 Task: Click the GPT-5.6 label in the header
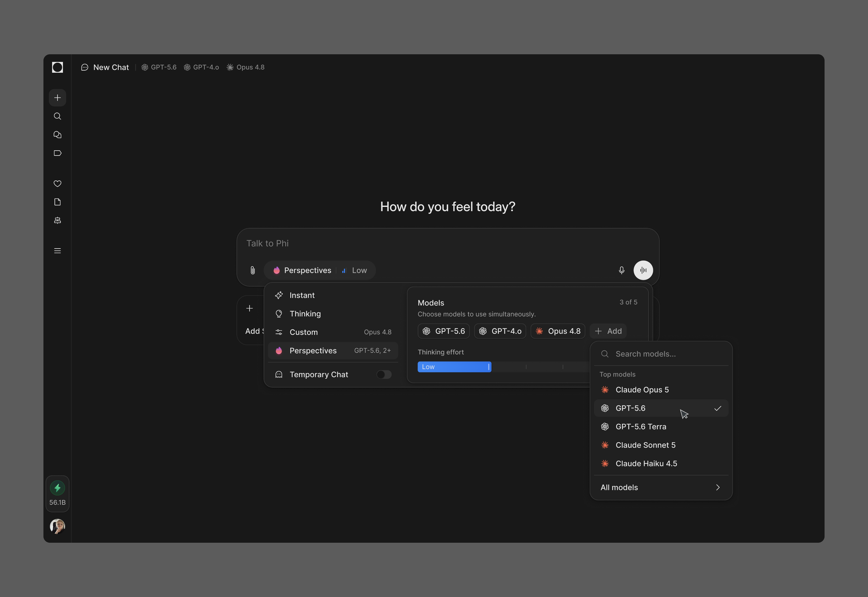click(x=159, y=68)
